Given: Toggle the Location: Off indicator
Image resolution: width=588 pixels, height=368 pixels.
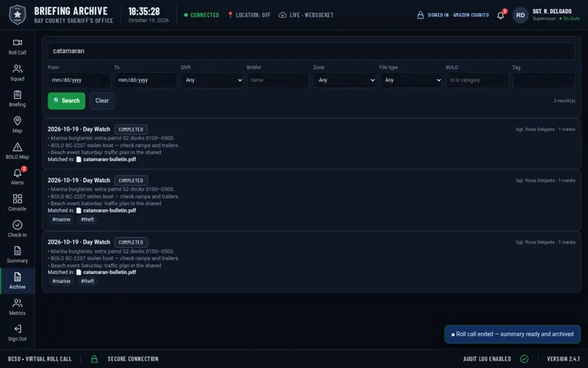Looking at the screenshot, I should 248,15.
